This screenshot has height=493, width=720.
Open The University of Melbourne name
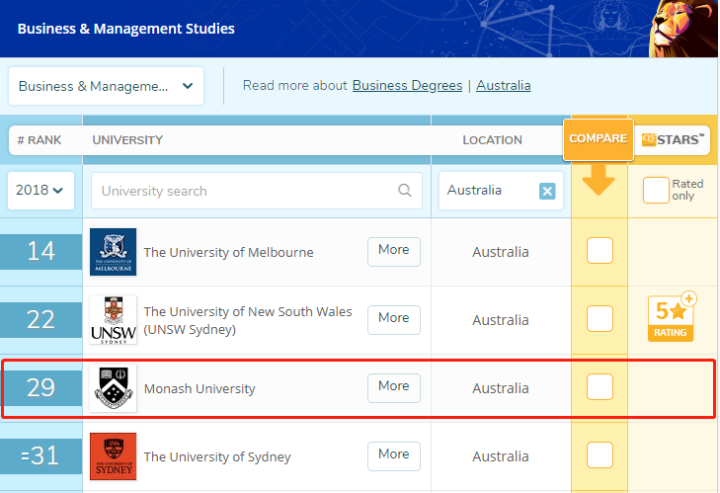(x=229, y=252)
